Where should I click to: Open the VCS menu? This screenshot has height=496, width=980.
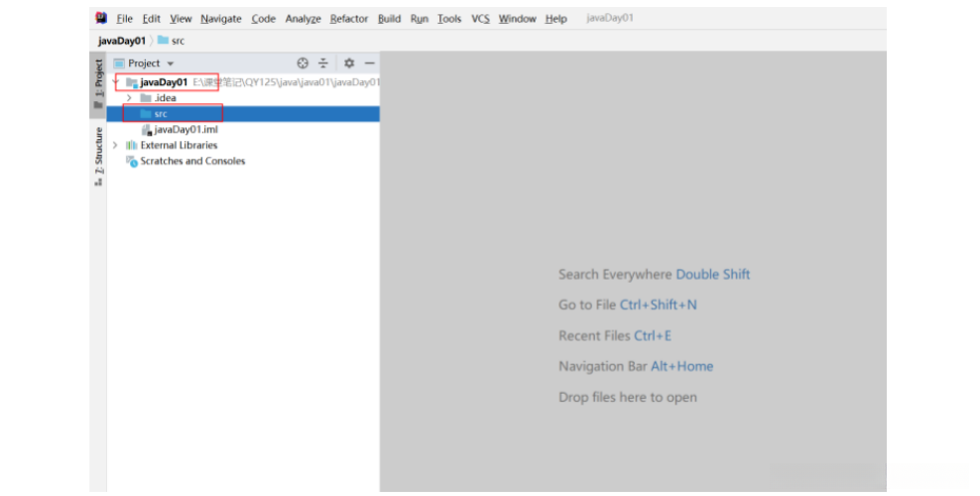(x=480, y=19)
